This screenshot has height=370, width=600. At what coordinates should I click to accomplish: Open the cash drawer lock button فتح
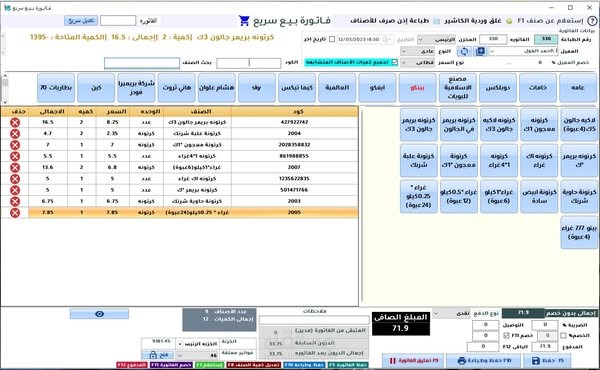pyautogui.click(x=158, y=355)
